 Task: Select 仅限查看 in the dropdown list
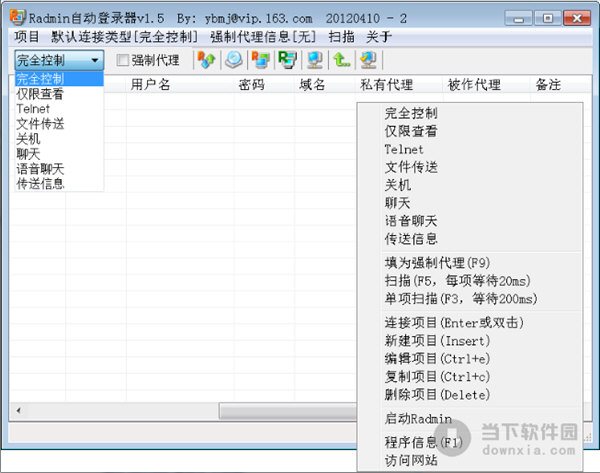(x=59, y=94)
